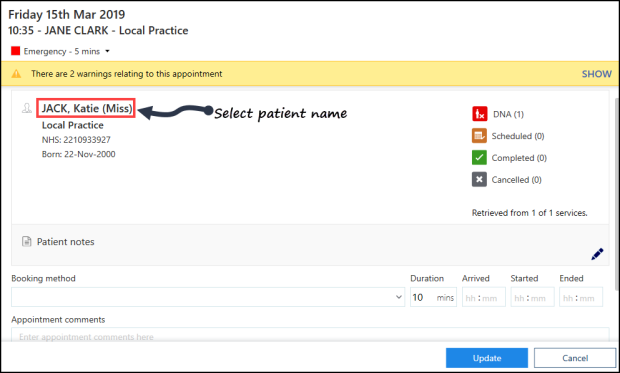
Task: Click the red DNA status icon
Action: pyautogui.click(x=479, y=114)
